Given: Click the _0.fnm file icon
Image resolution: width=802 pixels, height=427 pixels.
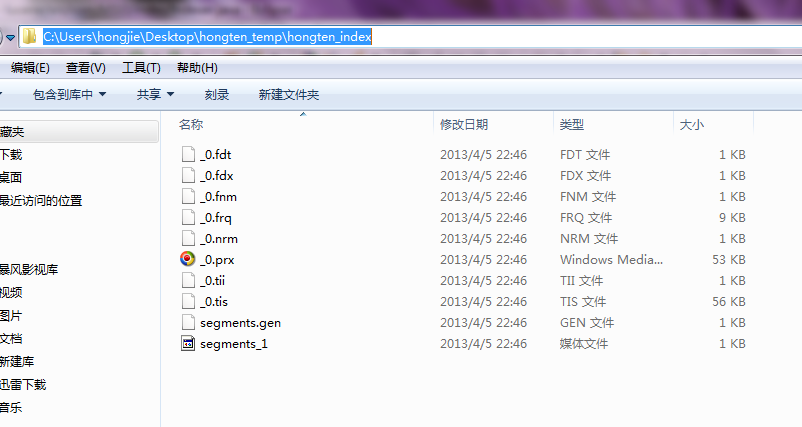Looking at the screenshot, I should coord(188,196).
